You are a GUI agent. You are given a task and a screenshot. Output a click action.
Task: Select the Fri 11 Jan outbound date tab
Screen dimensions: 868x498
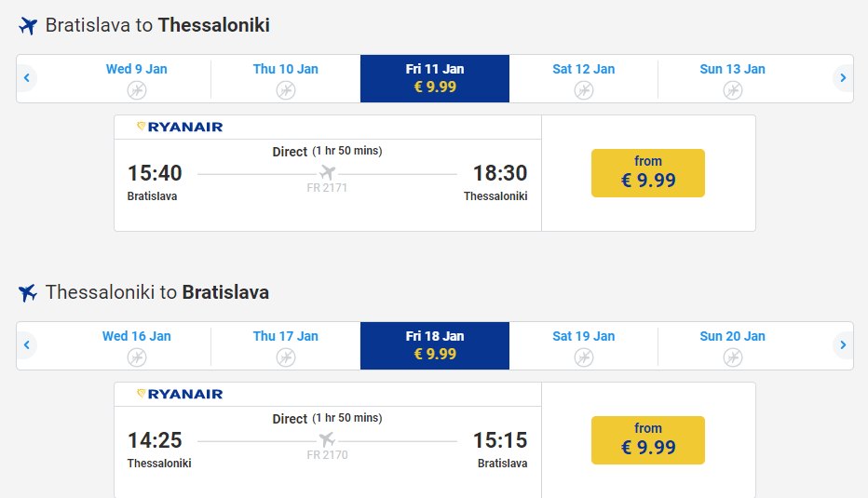pyautogui.click(x=435, y=78)
